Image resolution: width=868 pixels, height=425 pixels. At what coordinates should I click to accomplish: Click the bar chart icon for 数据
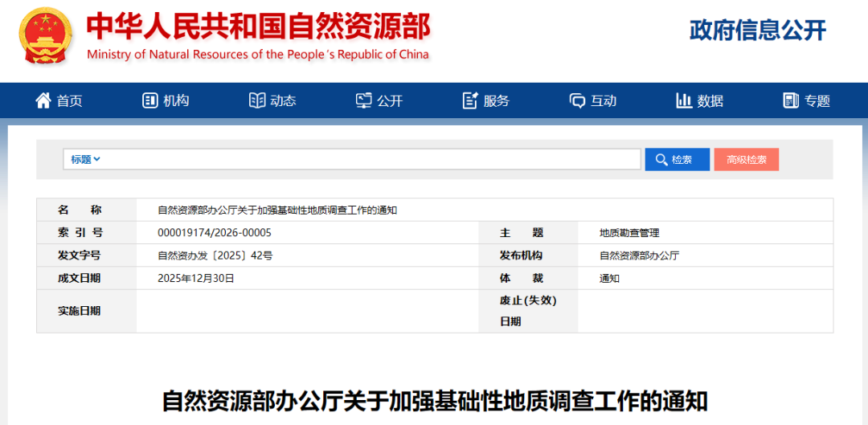[684, 100]
